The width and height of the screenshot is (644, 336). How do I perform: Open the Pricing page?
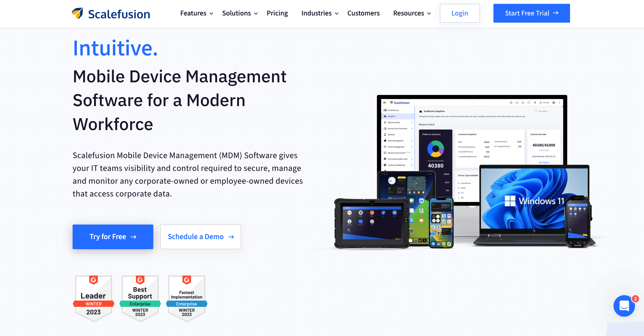pyautogui.click(x=277, y=13)
